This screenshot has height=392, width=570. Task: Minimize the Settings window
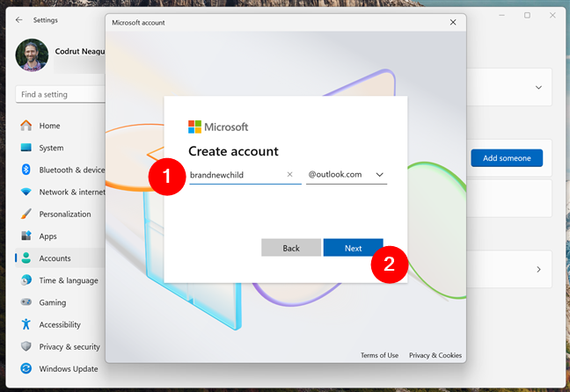501,15
